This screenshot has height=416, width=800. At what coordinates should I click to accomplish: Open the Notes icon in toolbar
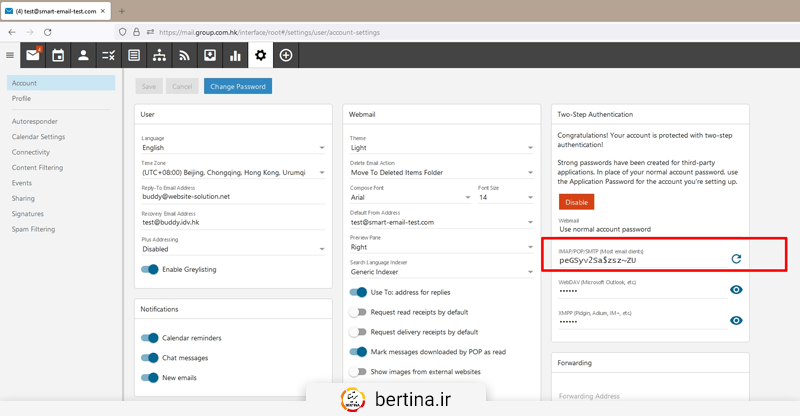(x=134, y=55)
